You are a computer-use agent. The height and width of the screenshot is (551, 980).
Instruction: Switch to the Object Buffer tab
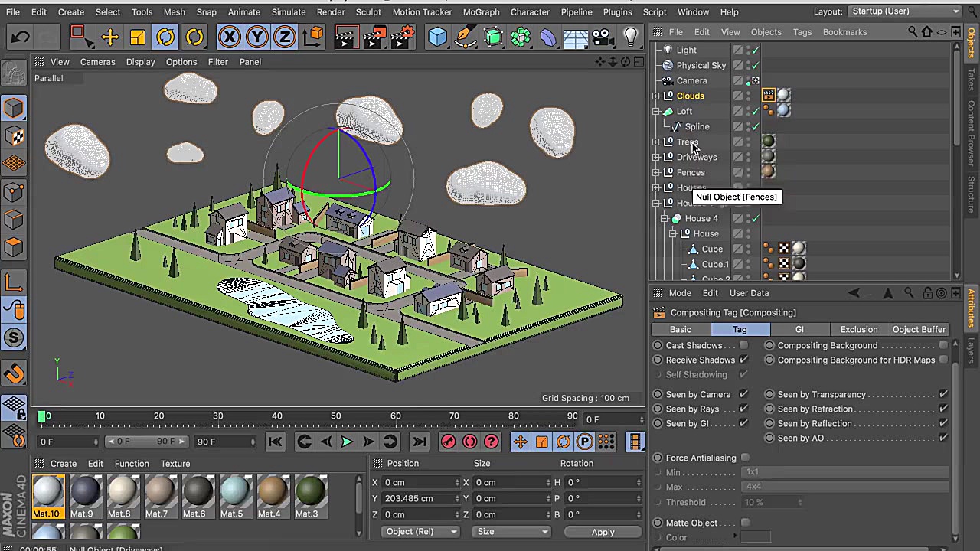tap(919, 329)
